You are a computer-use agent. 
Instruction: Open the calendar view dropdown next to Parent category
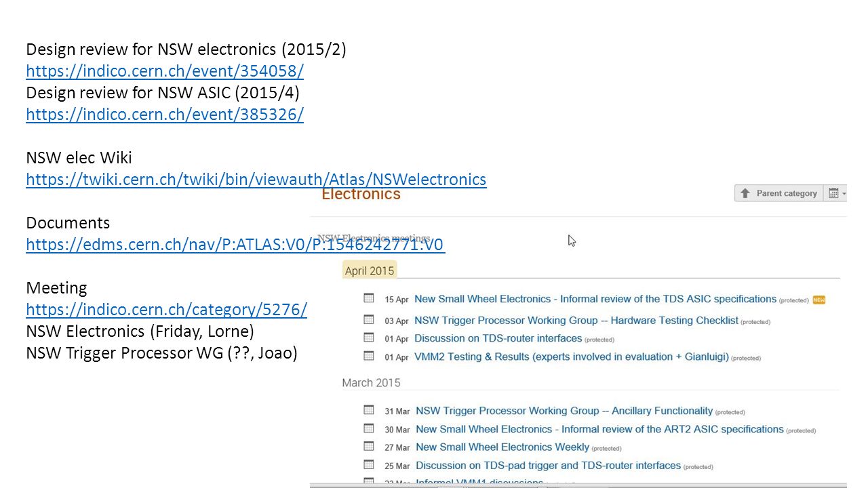tap(836, 193)
